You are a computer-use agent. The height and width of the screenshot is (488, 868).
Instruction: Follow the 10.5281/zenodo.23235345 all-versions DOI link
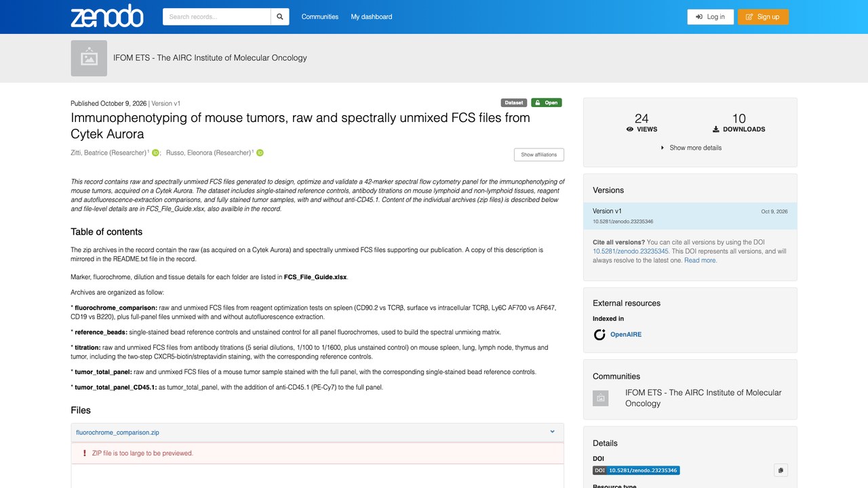631,251
